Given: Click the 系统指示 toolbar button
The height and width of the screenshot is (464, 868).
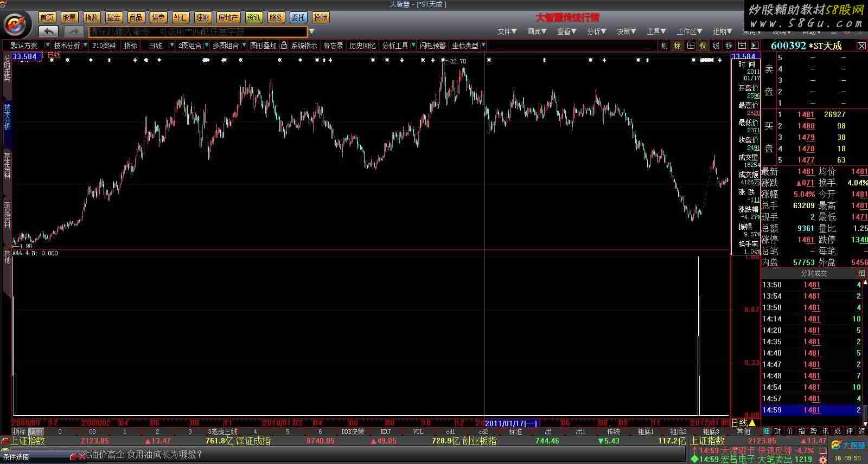Looking at the screenshot, I should point(304,46).
